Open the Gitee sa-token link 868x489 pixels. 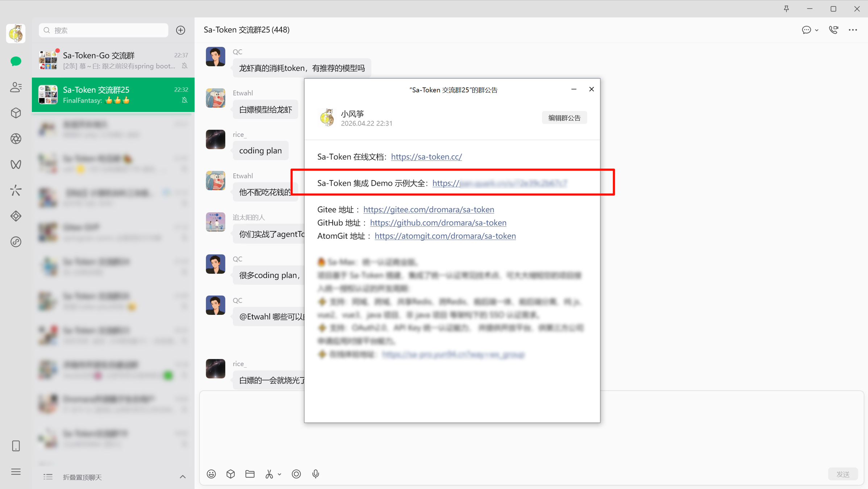(429, 209)
